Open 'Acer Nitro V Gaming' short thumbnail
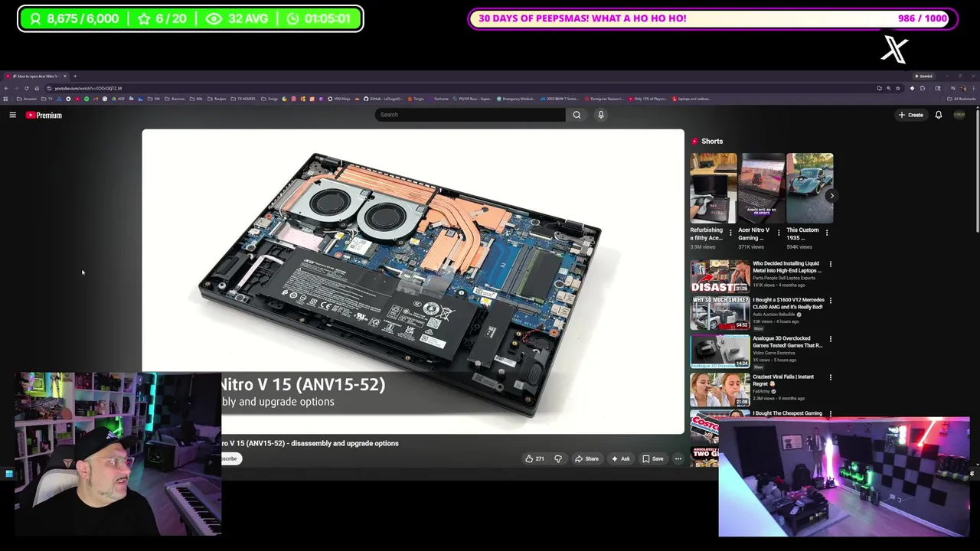The image size is (980, 551). coord(762,188)
